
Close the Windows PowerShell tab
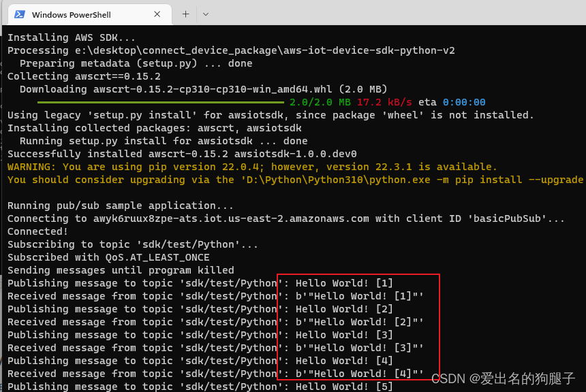pos(157,14)
